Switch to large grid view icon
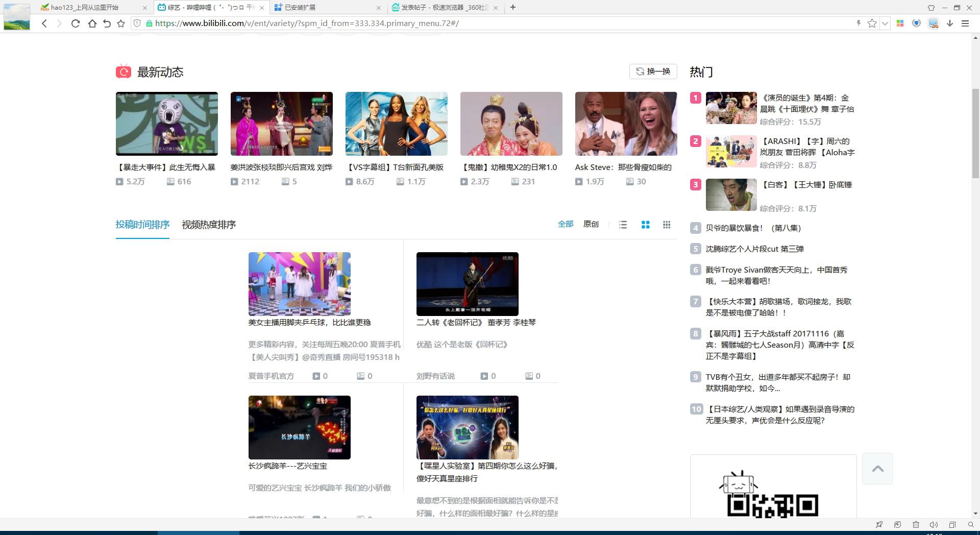The image size is (980, 535). coord(645,225)
